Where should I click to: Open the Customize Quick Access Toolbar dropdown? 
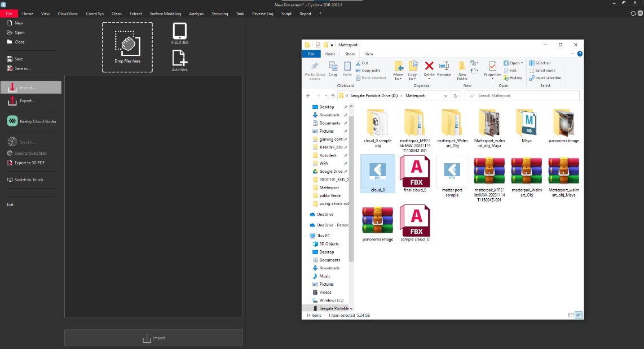point(332,45)
